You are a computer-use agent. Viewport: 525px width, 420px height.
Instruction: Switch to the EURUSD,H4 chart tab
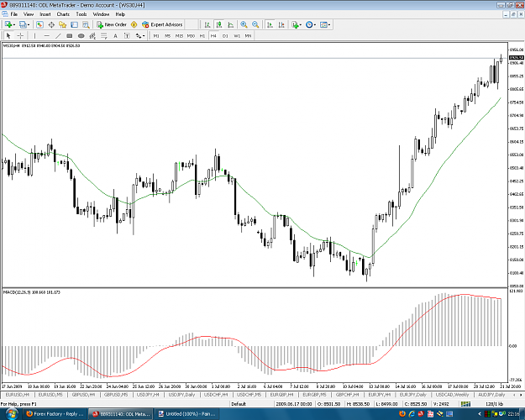click(18, 395)
